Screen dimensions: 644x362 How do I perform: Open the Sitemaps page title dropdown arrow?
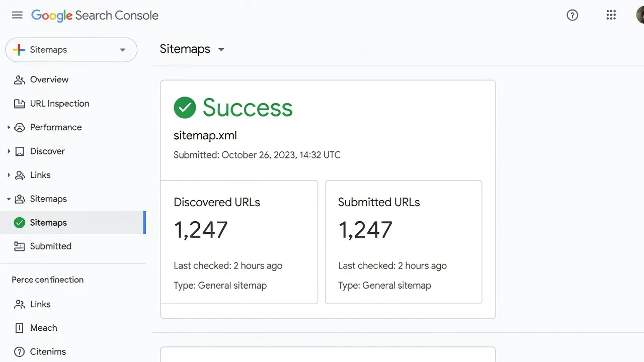coord(221,49)
